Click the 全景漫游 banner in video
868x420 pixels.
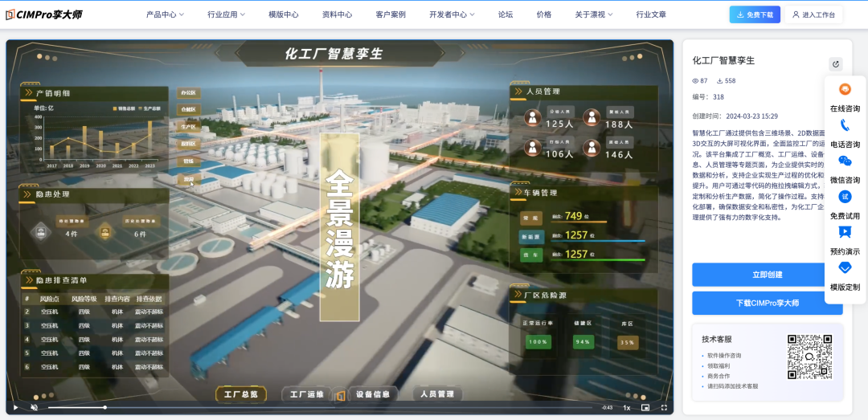click(340, 227)
